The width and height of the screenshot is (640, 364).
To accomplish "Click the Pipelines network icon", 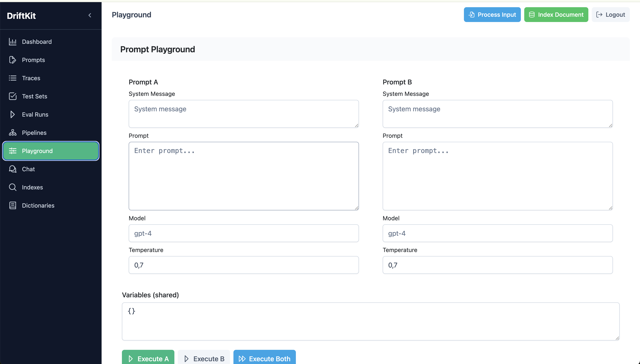I will [12, 133].
